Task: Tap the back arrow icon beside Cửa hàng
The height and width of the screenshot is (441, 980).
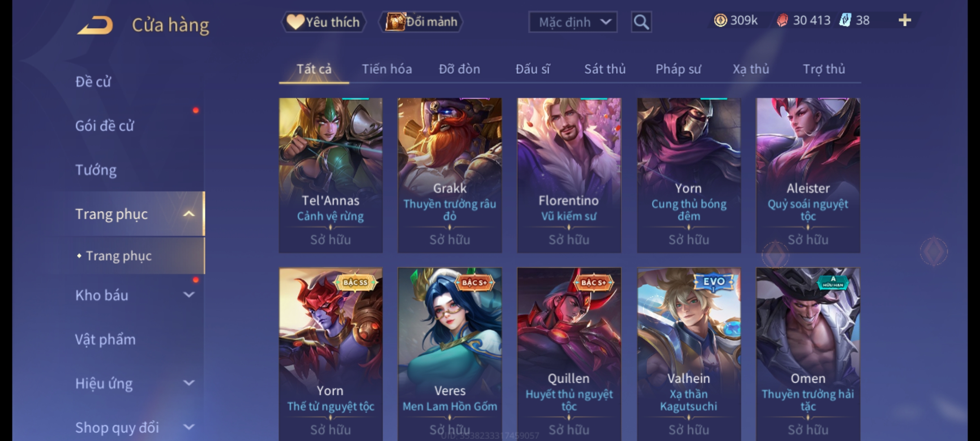Action: pos(95,25)
